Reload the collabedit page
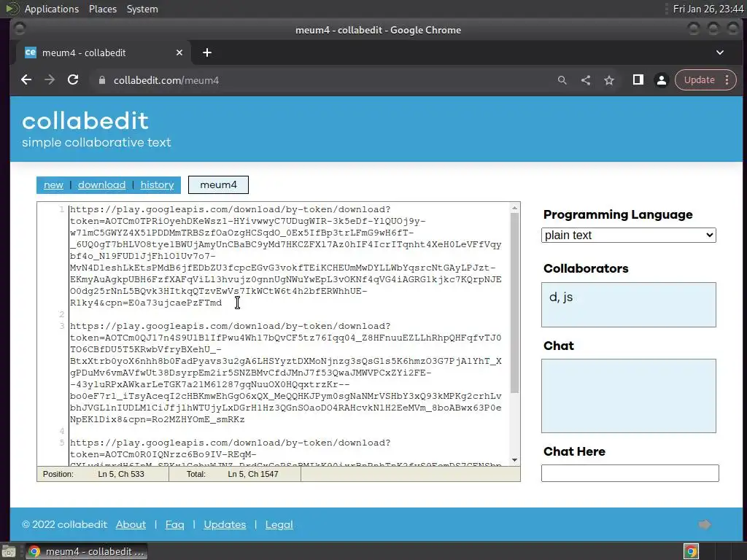Image resolution: width=747 pixels, height=560 pixels. pos(73,80)
